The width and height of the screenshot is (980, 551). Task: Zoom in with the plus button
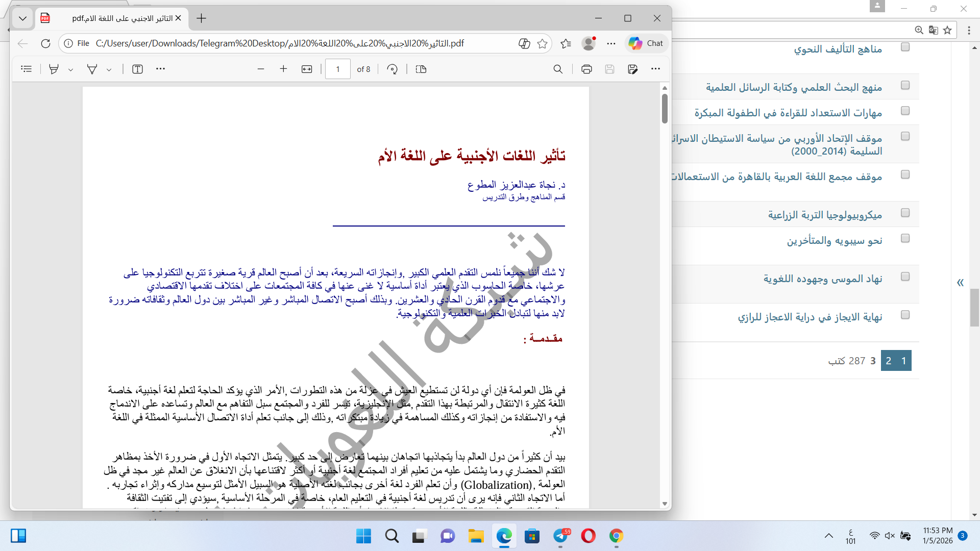tap(284, 69)
